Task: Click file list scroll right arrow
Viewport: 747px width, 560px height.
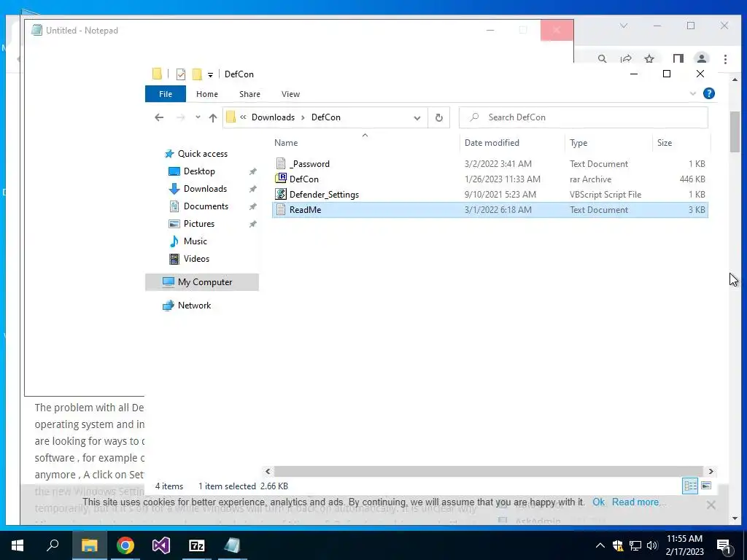Action: click(x=711, y=472)
